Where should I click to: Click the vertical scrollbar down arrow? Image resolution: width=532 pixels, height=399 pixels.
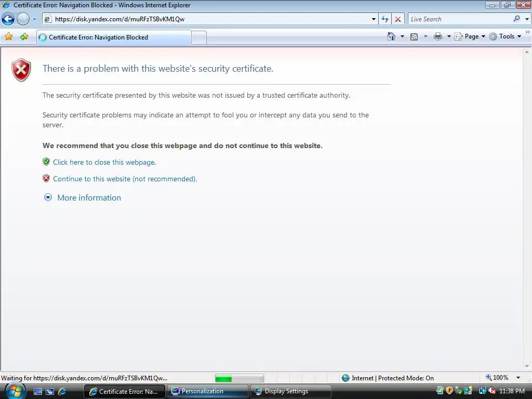tap(527, 366)
